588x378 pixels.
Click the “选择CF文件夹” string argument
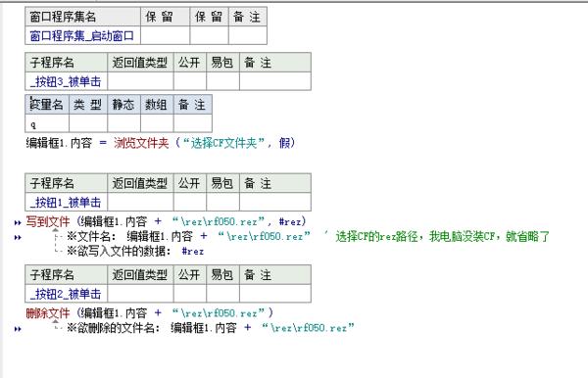(x=223, y=143)
